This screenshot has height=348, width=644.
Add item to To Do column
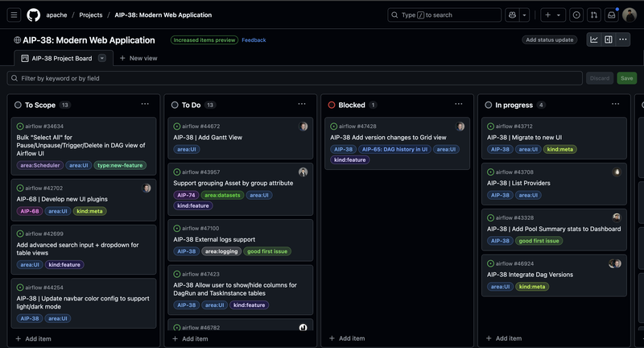click(x=191, y=338)
